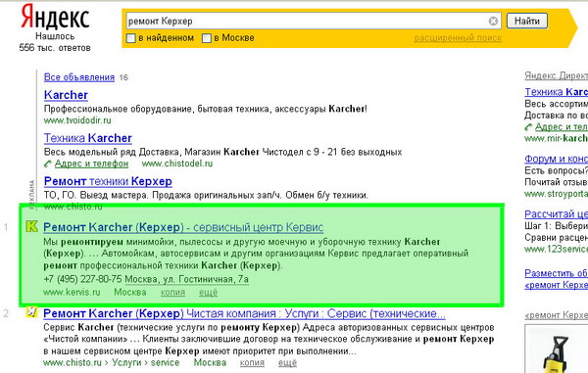Open the result 'Ремонт Karcher (Керхер) - сервисный центр Кервис'
Image resolution: width=588 pixels, height=373 pixels.
pos(183,227)
